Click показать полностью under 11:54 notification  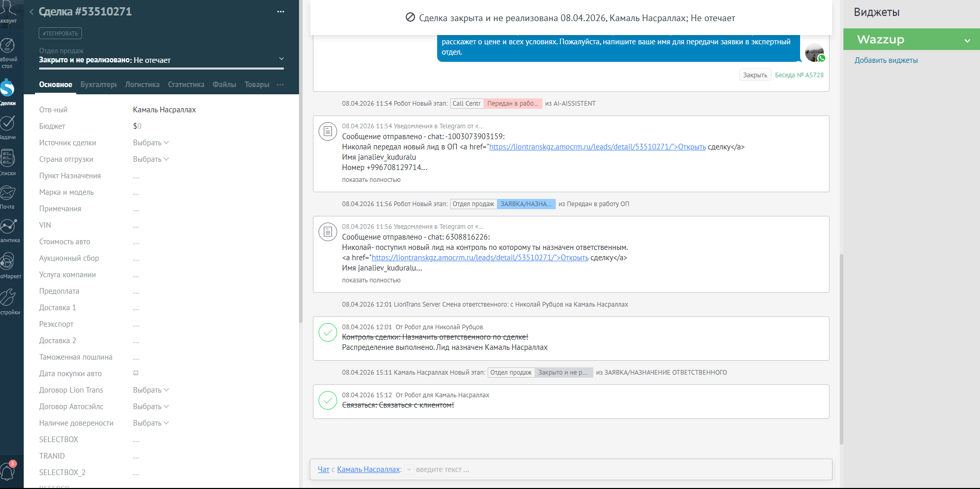click(x=371, y=180)
